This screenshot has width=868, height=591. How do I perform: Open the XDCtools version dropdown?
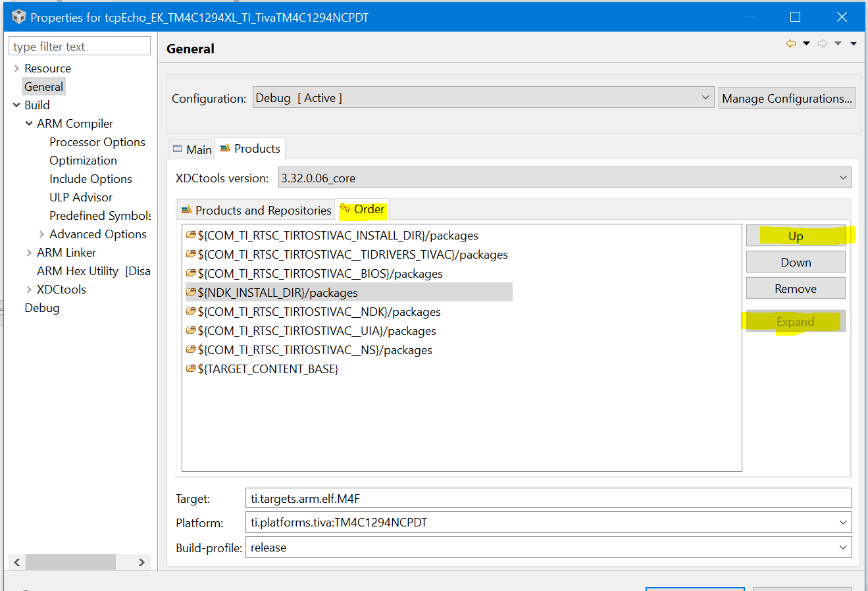(565, 178)
